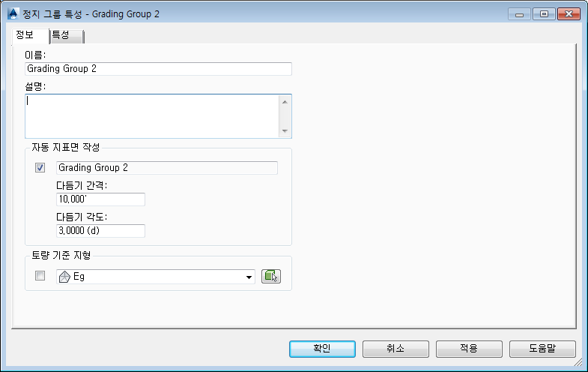Maximize the dialog window
588x372 pixels.
point(543,14)
